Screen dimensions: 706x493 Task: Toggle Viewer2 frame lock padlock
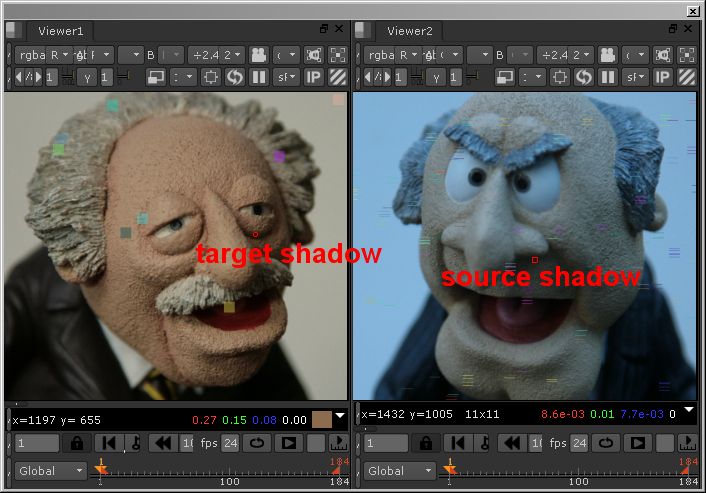(425, 443)
